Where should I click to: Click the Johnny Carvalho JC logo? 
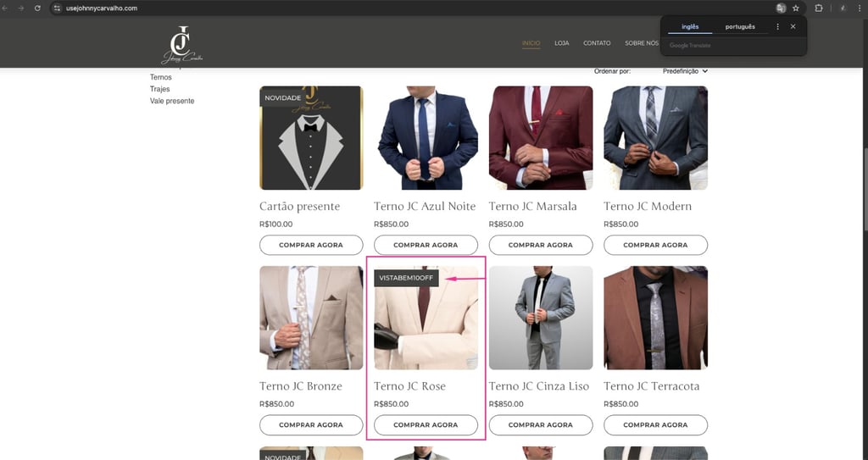[181, 45]
